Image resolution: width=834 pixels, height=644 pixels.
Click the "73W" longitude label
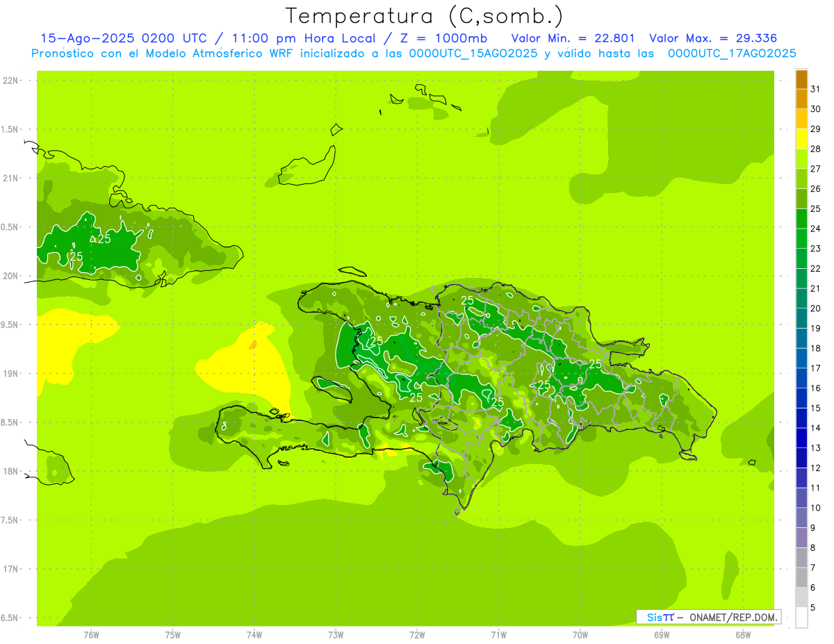pyautogui.click(x=336, y=635)
